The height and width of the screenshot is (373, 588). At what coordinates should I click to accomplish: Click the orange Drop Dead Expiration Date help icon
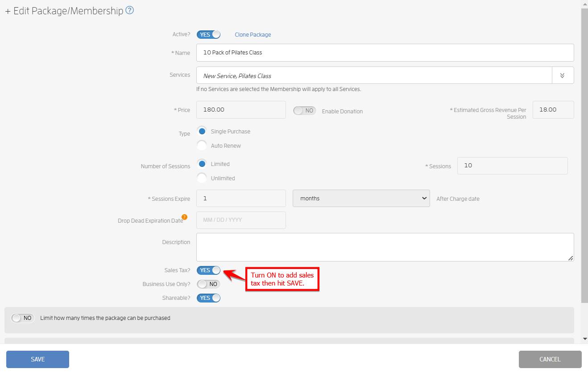[184, 217]
